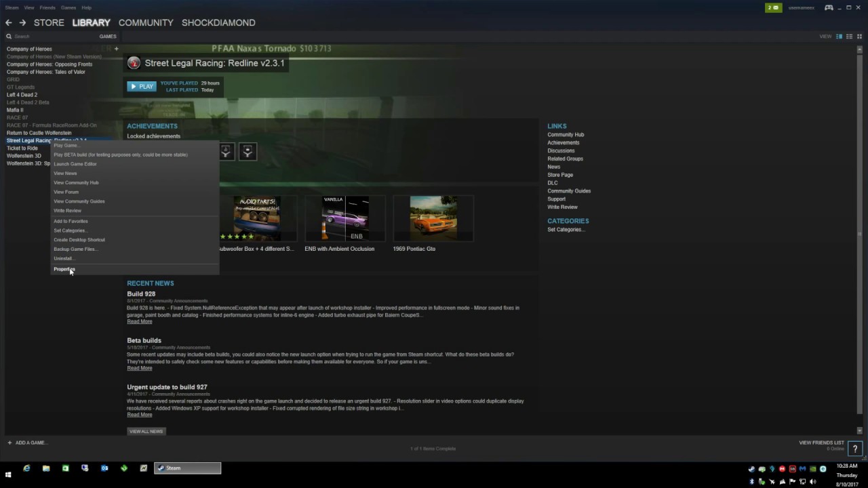Open Steam tray icon in system tray

tap(751, 468)
